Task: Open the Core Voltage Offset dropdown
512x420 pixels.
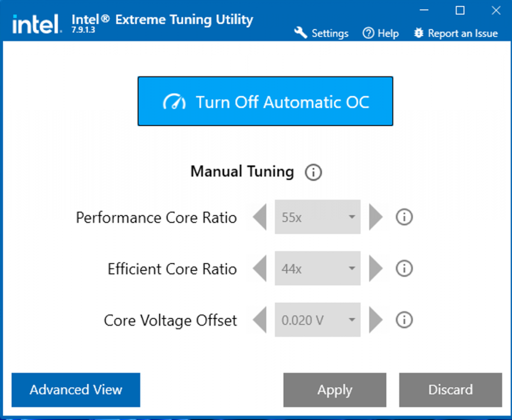Action: coord(317,320)
